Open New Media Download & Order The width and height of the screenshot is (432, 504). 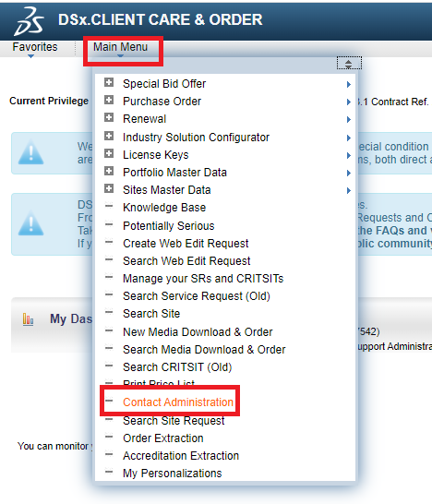pyautogui.click(x=198, y=332)
